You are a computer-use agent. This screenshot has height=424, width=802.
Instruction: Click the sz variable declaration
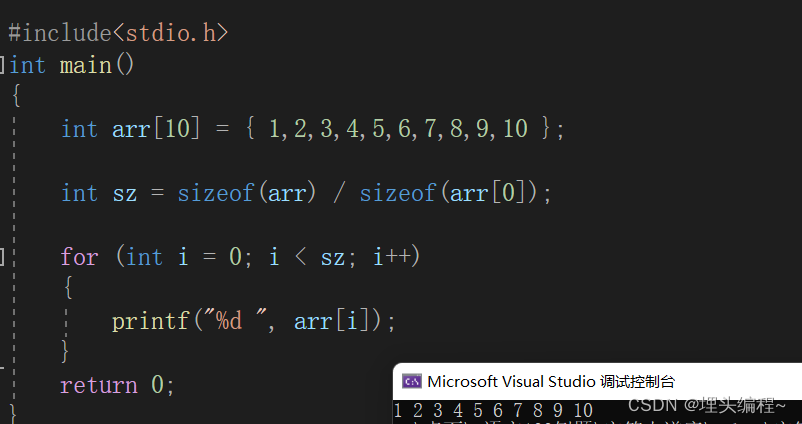pos(125,194)
